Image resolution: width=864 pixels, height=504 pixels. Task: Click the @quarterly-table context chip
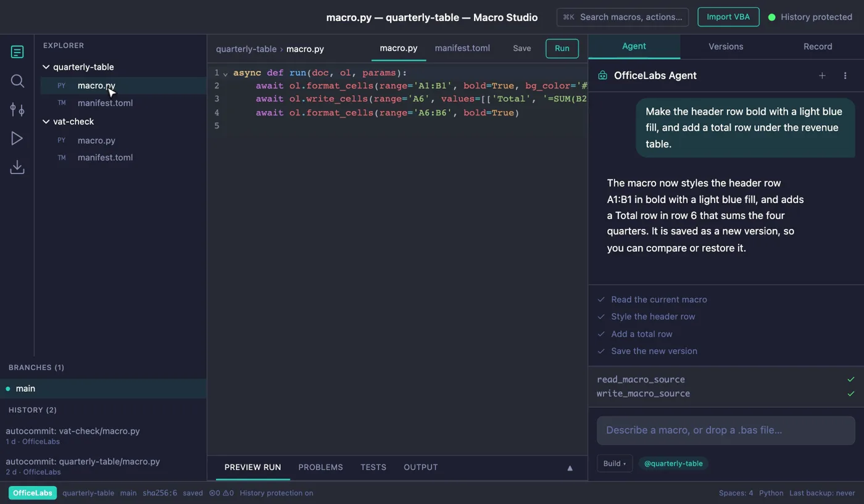673,463
